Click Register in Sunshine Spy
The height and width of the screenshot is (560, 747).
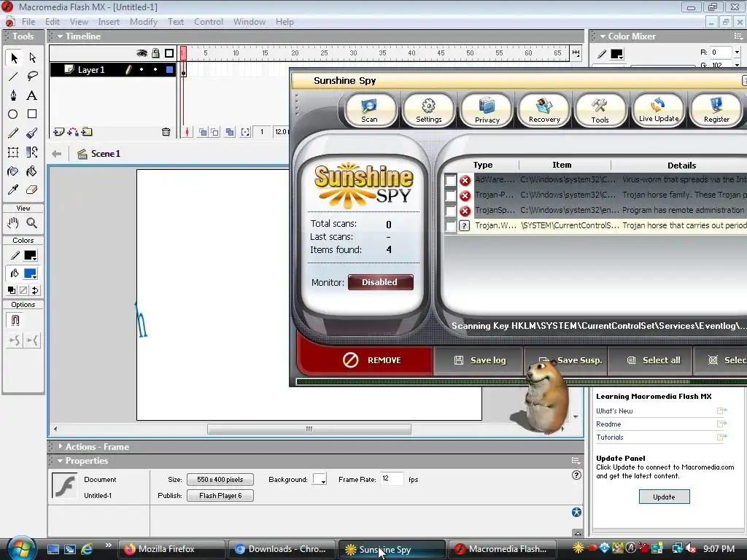(x=716, y=110)
